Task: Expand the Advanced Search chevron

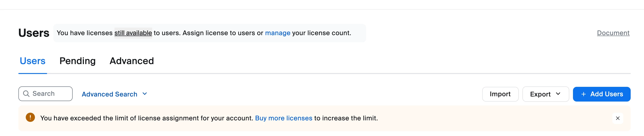Action: click(x=145, y=94)
